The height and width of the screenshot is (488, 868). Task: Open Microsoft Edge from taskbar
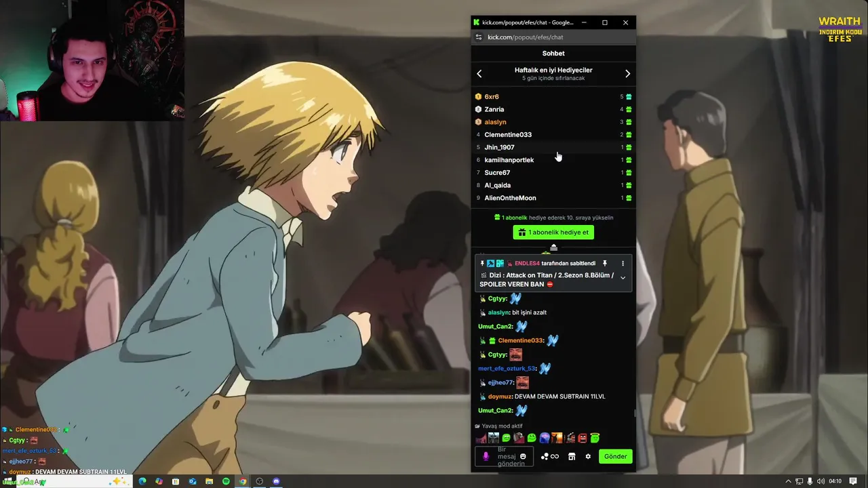[x=142, y=481]
